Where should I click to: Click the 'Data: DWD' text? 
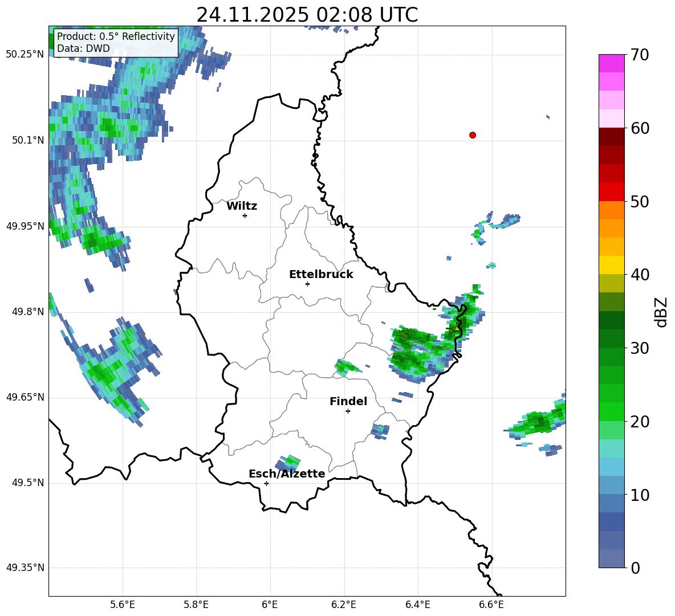click(x=83, y=48)
